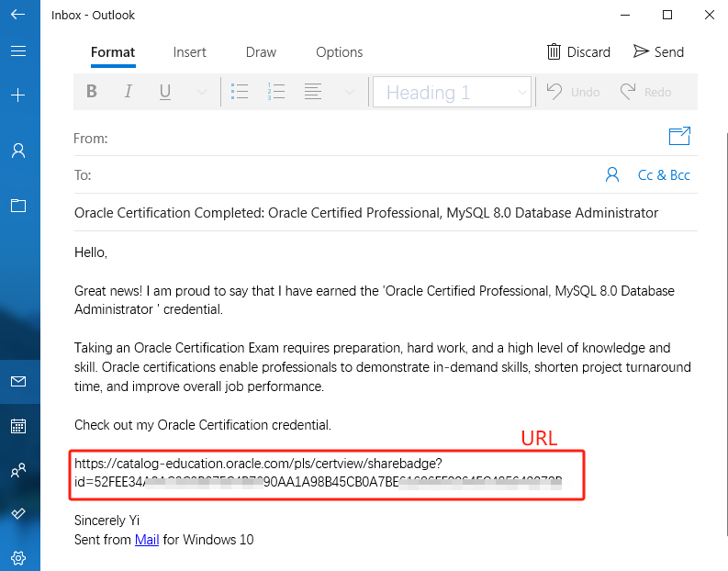
Task: Click the 'Hello,' greeting line
Action: (x=91, y=252)
